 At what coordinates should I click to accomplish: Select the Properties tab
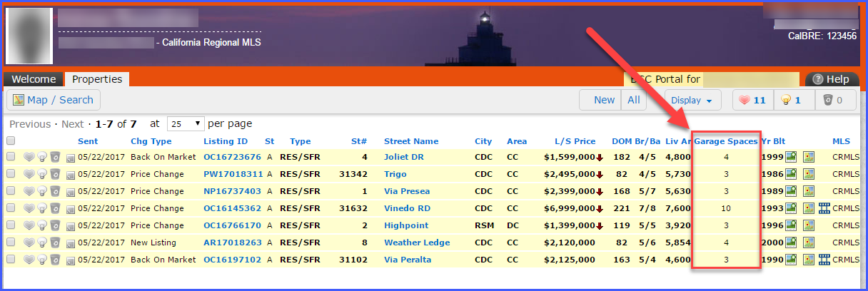click(97, 79)
